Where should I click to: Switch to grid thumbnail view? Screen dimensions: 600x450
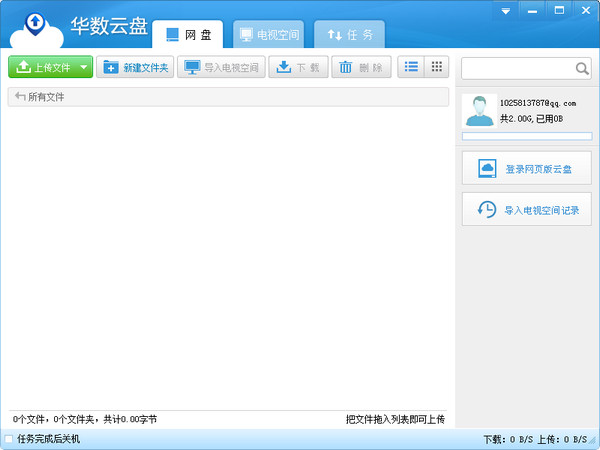436,67
